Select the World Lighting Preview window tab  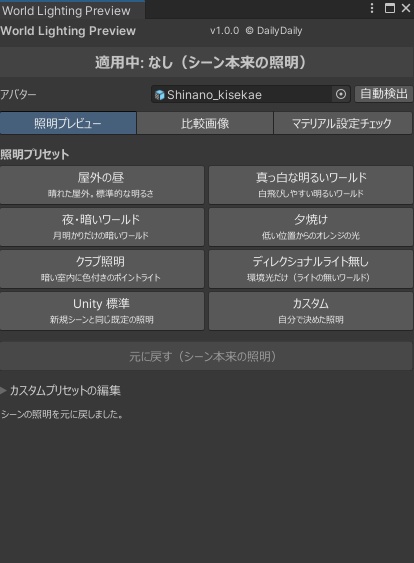(72, 10)
